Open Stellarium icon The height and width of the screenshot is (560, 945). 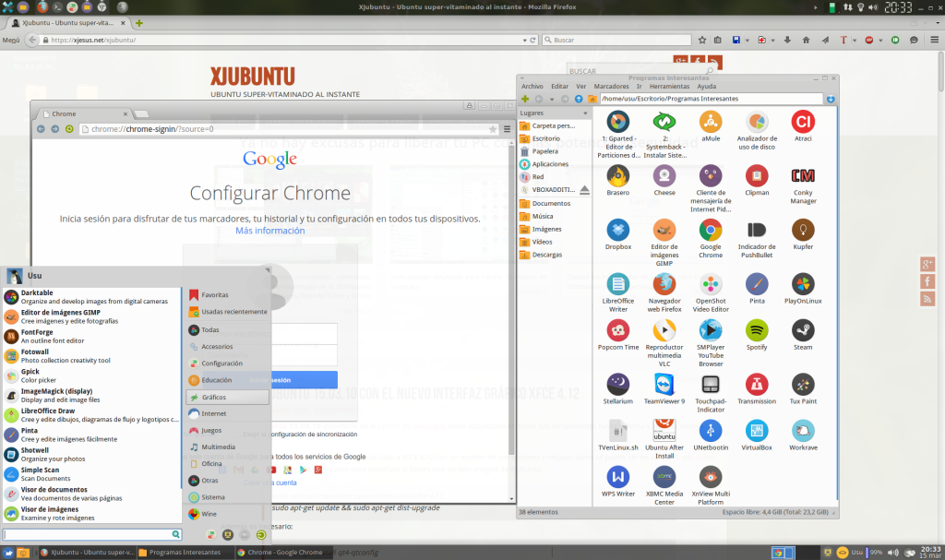click(617, 385)
